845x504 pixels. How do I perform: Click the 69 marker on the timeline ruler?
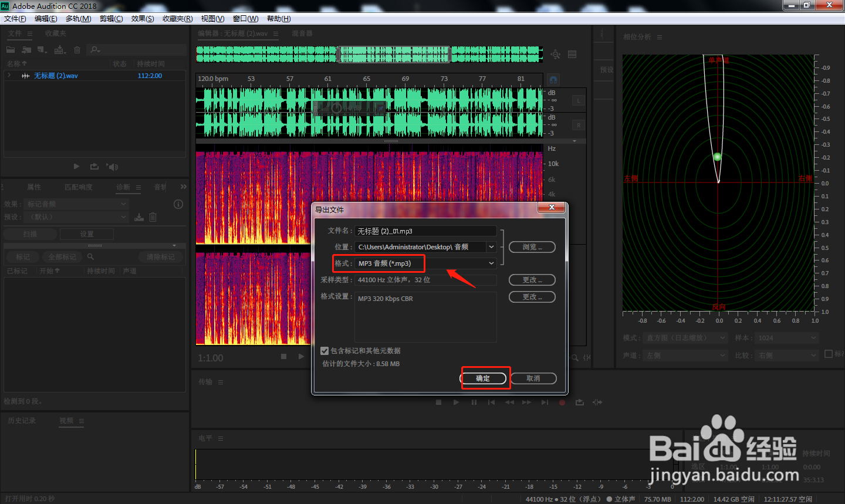coord(405,79)
